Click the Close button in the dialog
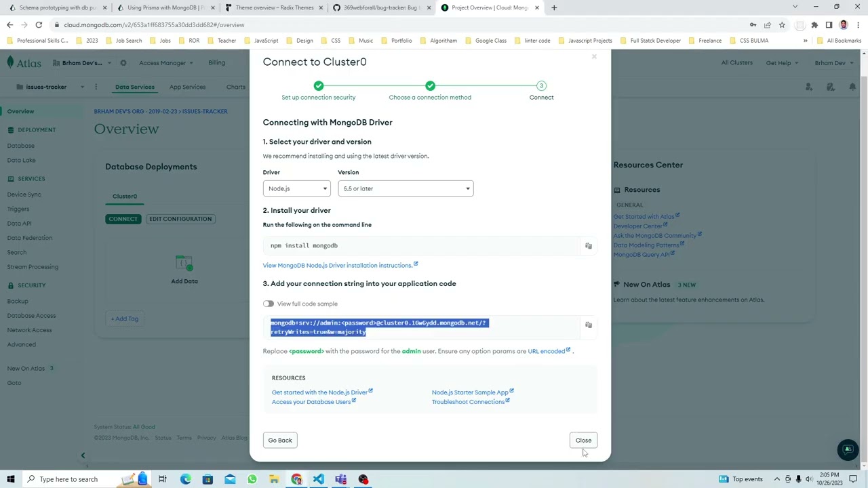This screenshot has height=488, width=868. (583, 441)
